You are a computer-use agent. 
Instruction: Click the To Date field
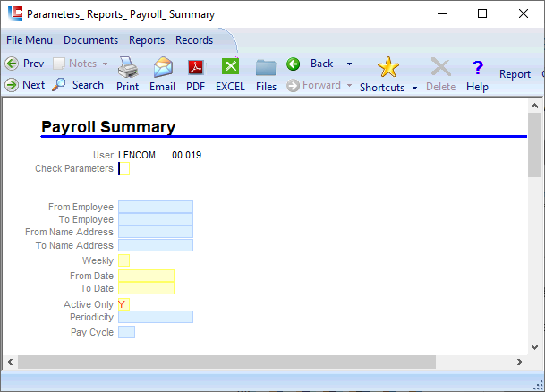coord(147,288)
